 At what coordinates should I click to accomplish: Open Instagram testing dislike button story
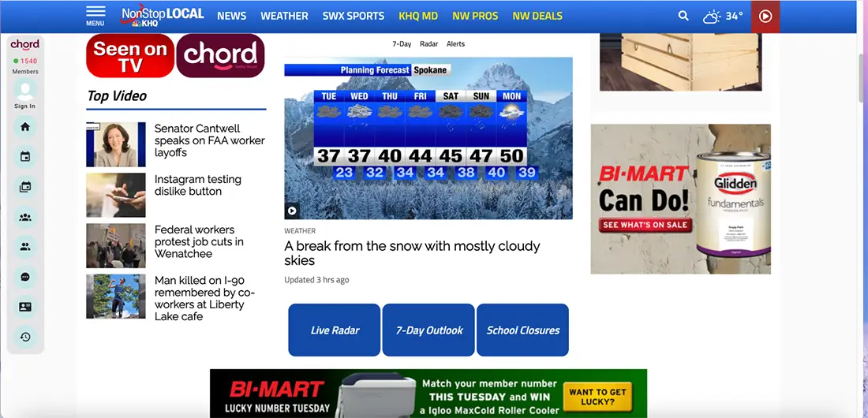197,185
